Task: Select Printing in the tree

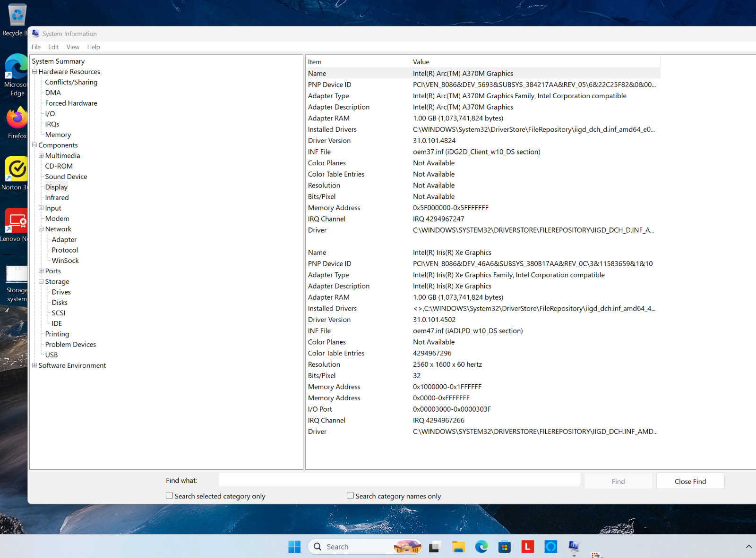Action: (x=57, y=334)
